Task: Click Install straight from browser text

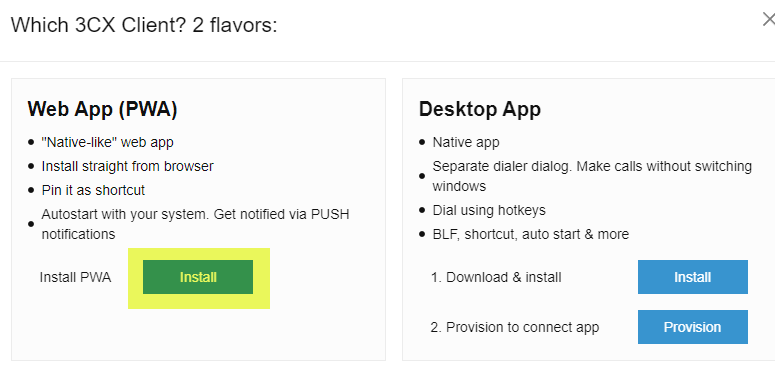Action: 128,166
